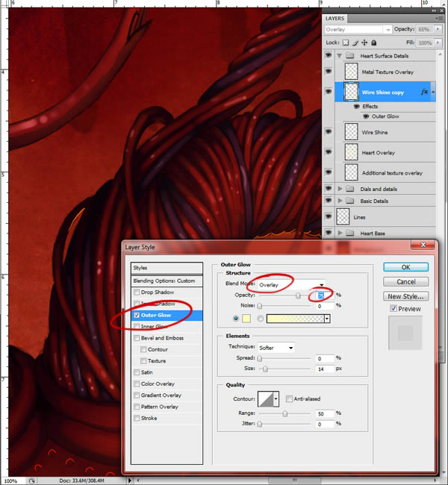Open the glow gradient picker dropdown arrow
Image resolution: width=448 pixels, height=485 pixels.
(x=327, y=319)
